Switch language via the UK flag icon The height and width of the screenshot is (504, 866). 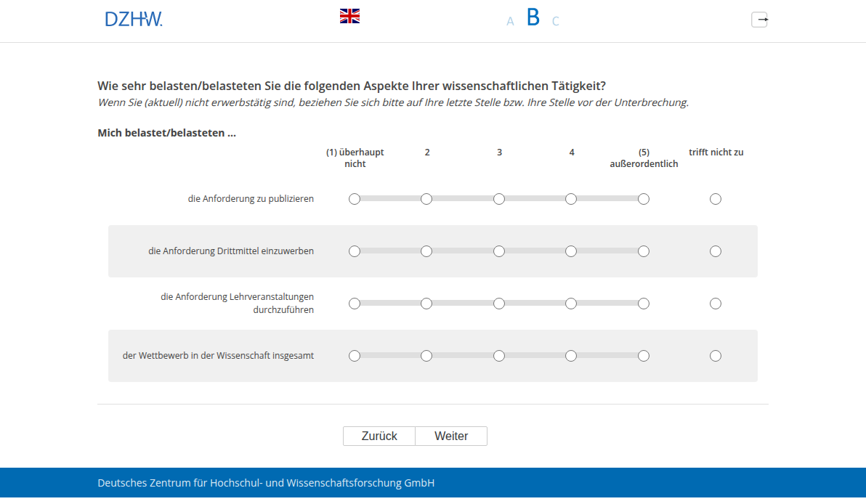tap(349, 16)
